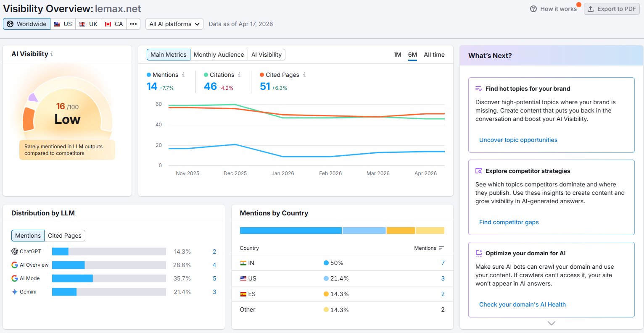Expand the What's Next panel chevron
644x333 pixels.
[552, 323]
